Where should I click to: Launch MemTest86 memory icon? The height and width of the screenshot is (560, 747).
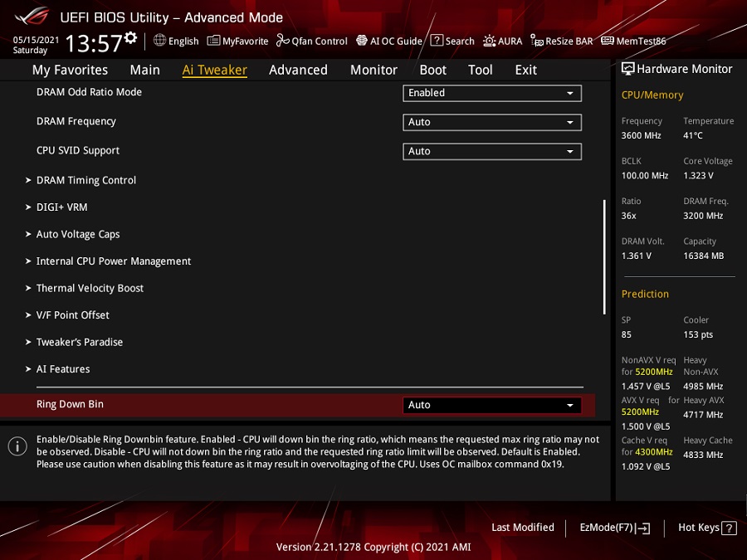(608, 41)
